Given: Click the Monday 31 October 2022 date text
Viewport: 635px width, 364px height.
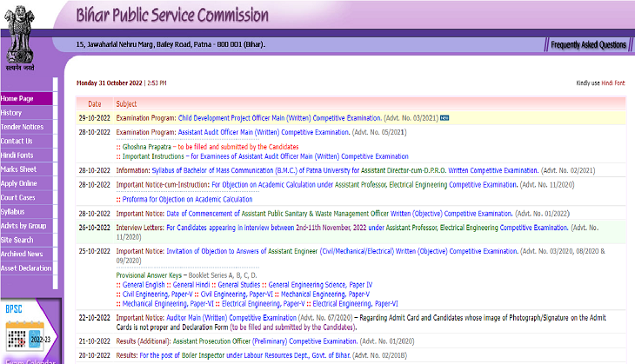Looking at the screenshot, I should tap(110, 83).
